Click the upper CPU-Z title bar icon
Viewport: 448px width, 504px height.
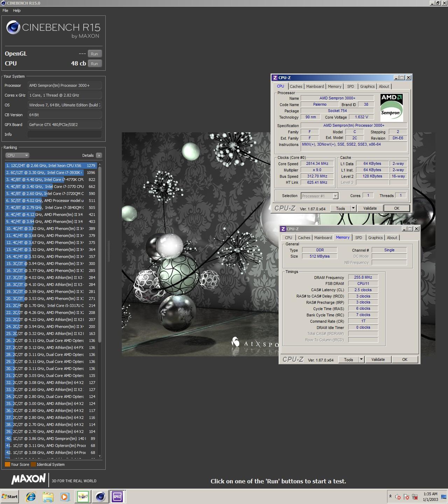pos(275,78)
